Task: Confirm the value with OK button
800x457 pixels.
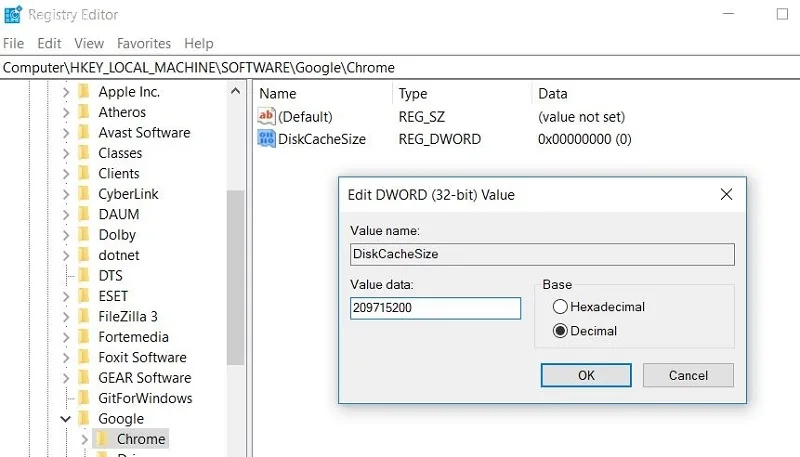Action: click(586, 375)
